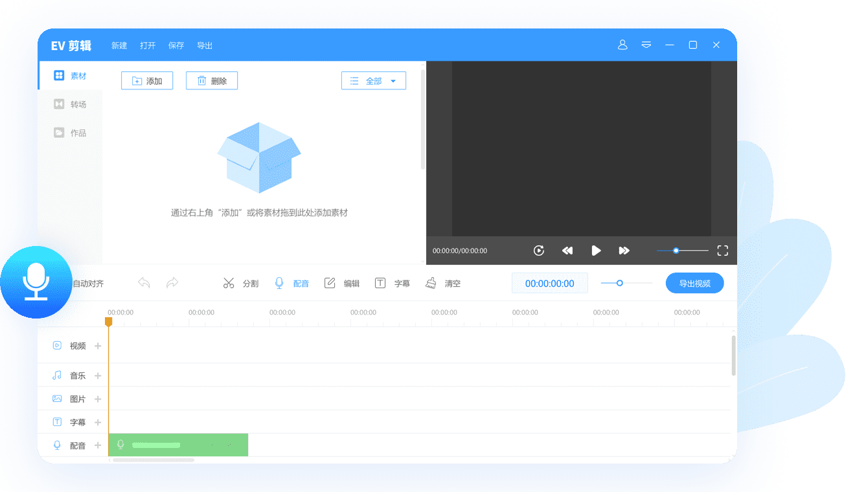Click the 添加 add material button
Image resolution: width=868 pixels, height=492 pixels.
[x=147, y=81]
